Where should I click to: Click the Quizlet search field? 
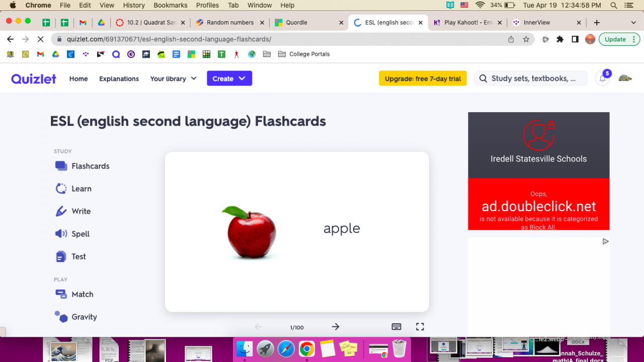[531, 78]
